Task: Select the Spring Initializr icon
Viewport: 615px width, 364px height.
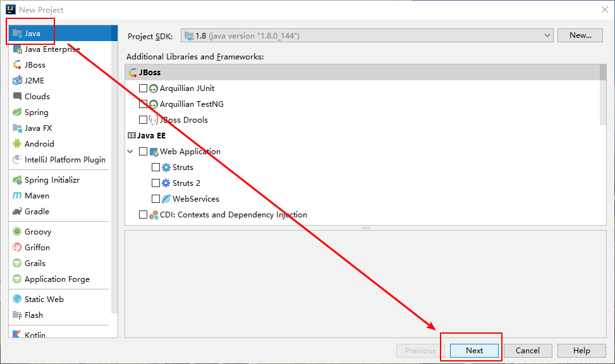Action: [17, 179]
